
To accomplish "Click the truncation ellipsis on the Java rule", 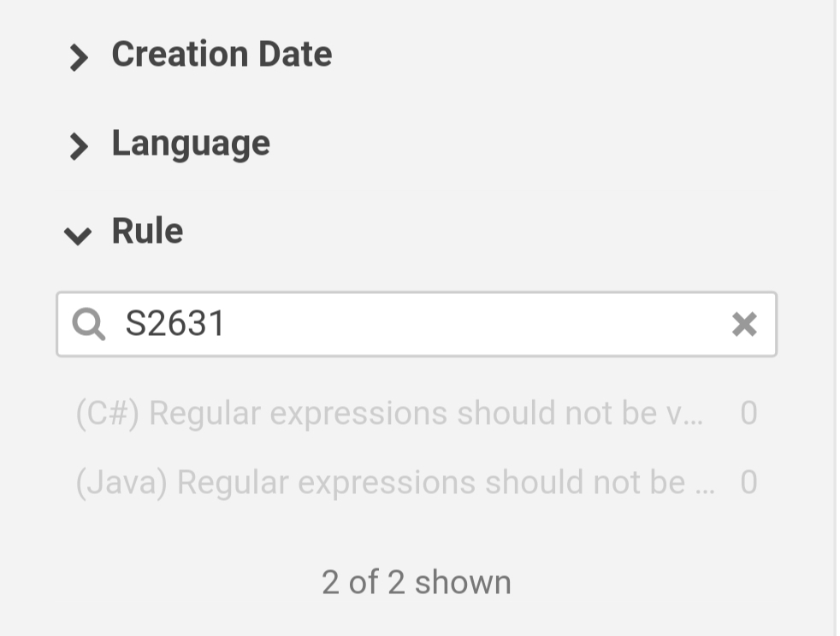I will click(706, 488).
